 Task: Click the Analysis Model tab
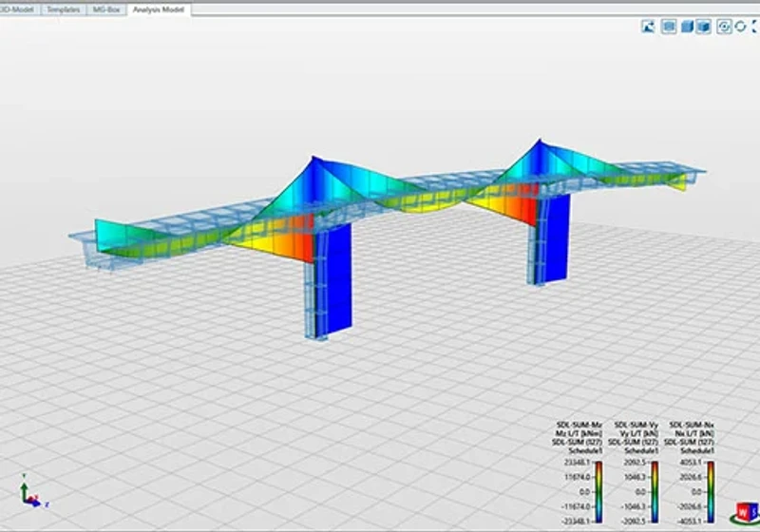click(159, 9)
